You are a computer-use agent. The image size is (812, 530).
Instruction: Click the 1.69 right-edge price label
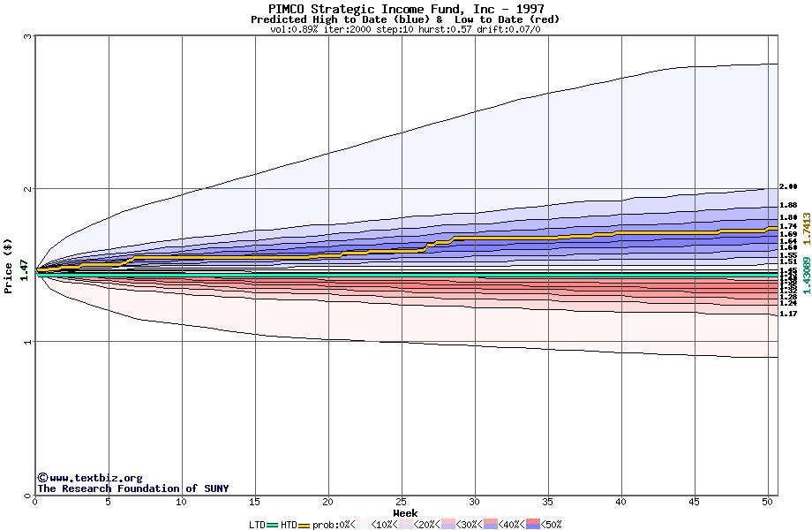pos(788,234)
